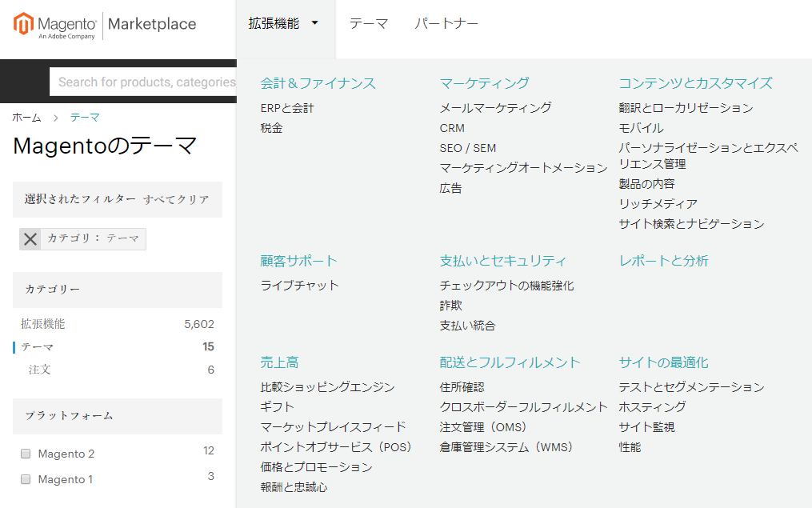The width and height of the screenshot is (812, 508).
Task: Choose テストとセグメンテーション entry
Action: (691, 387)
